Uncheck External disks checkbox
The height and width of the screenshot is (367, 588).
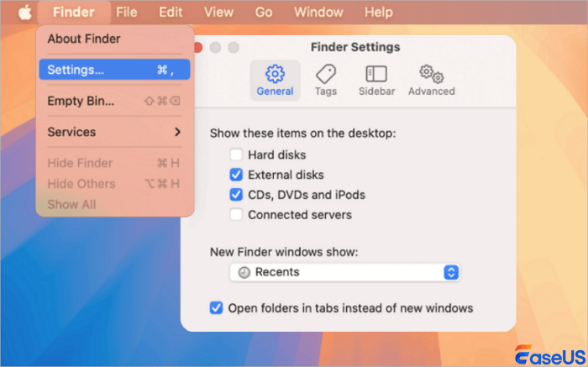236,175
